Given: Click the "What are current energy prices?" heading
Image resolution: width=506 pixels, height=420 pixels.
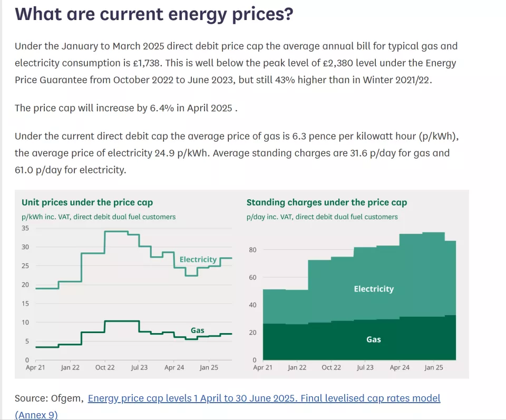Looking at the screenshot, I should tap(153, 14).
